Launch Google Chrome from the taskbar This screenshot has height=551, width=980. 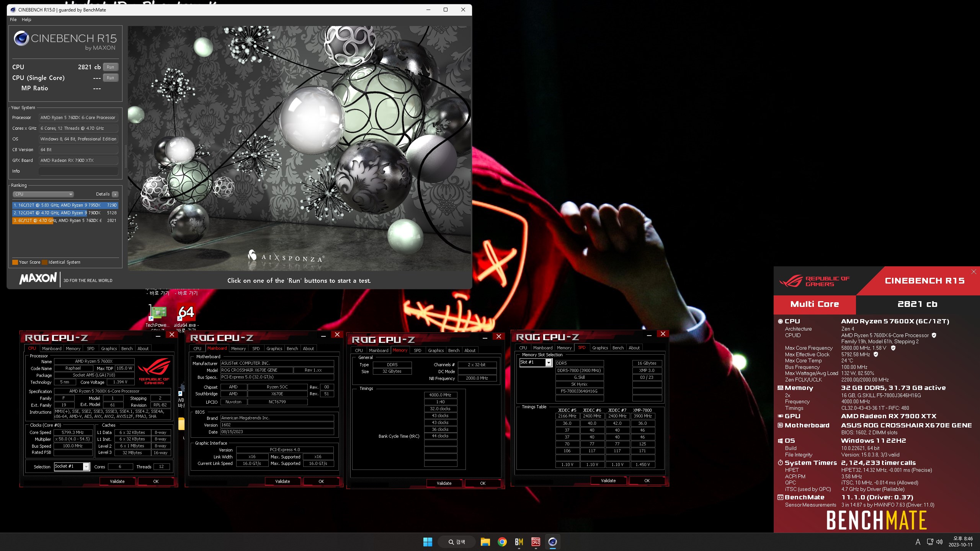point(502,542)
